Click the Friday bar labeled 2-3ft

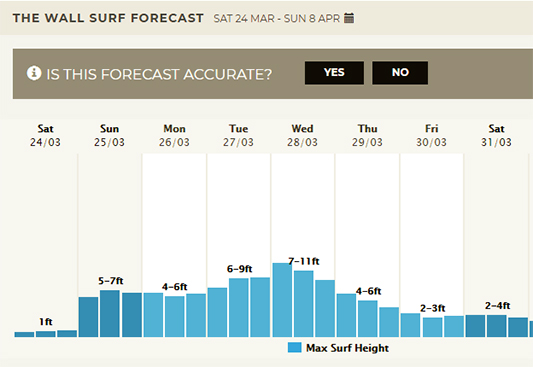tap(432, 327)
